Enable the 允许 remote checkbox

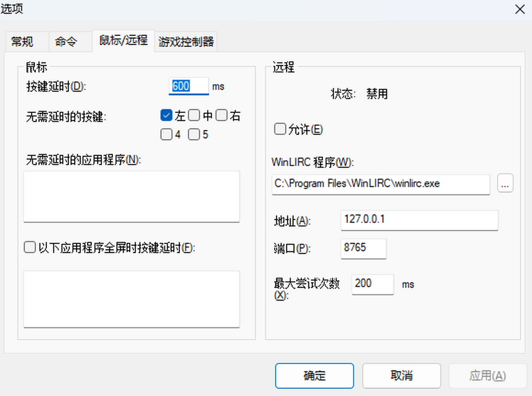click(280, 129)
